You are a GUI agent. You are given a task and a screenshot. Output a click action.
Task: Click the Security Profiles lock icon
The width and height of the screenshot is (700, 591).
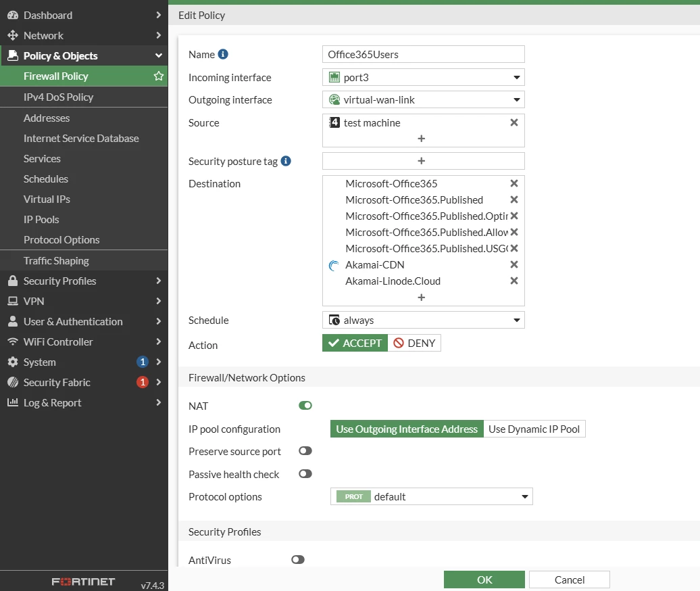pyautogui.click(x=13, y=281)
